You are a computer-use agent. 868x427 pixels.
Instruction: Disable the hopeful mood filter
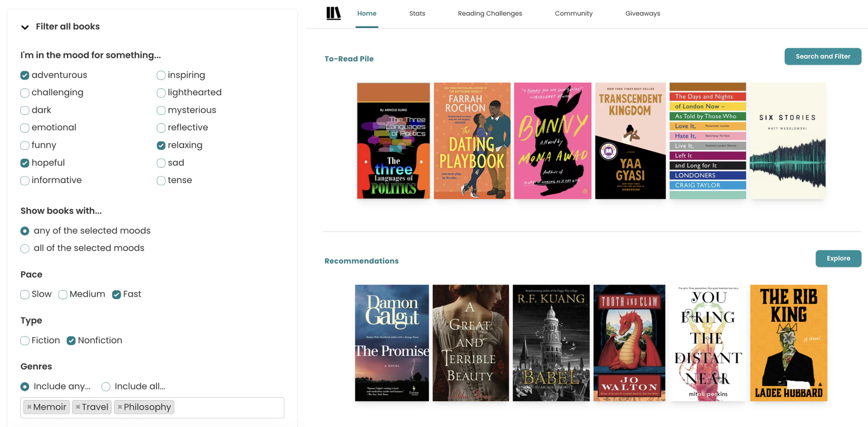(25, 163)
